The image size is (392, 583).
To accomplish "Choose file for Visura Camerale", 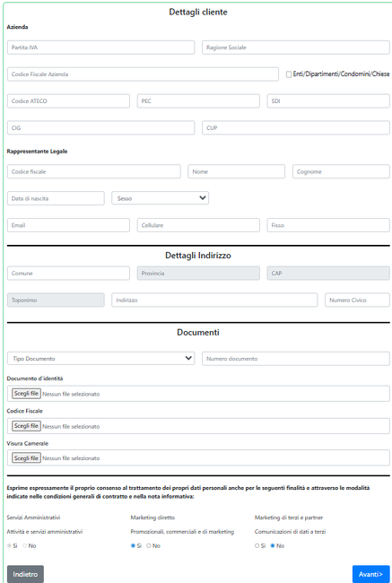I will pos(26,458).
